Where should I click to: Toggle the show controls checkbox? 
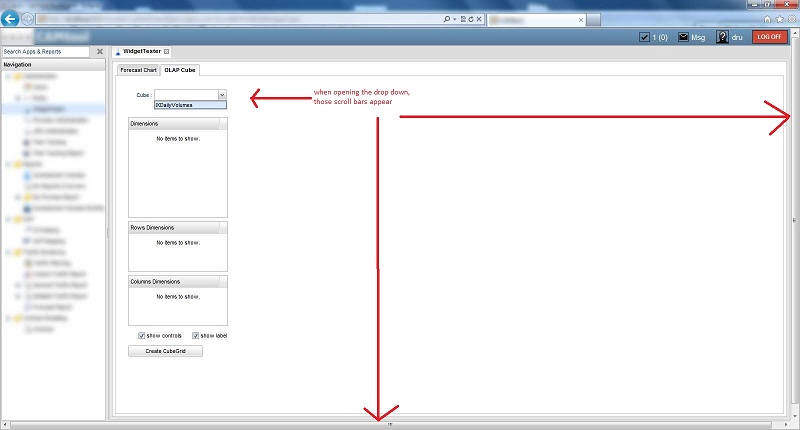[142, 335]
